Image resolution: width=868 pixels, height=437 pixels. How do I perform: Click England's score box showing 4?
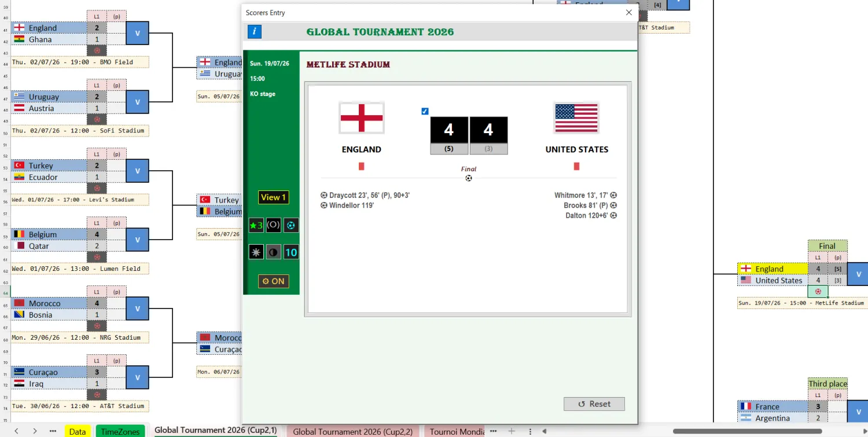click(449, 130)
